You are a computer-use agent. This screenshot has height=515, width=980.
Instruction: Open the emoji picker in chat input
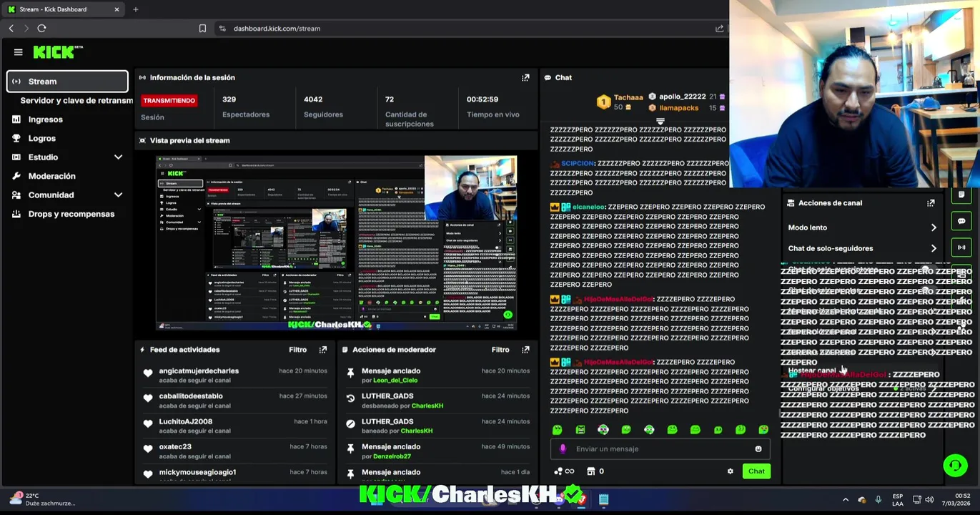(758, 449)
